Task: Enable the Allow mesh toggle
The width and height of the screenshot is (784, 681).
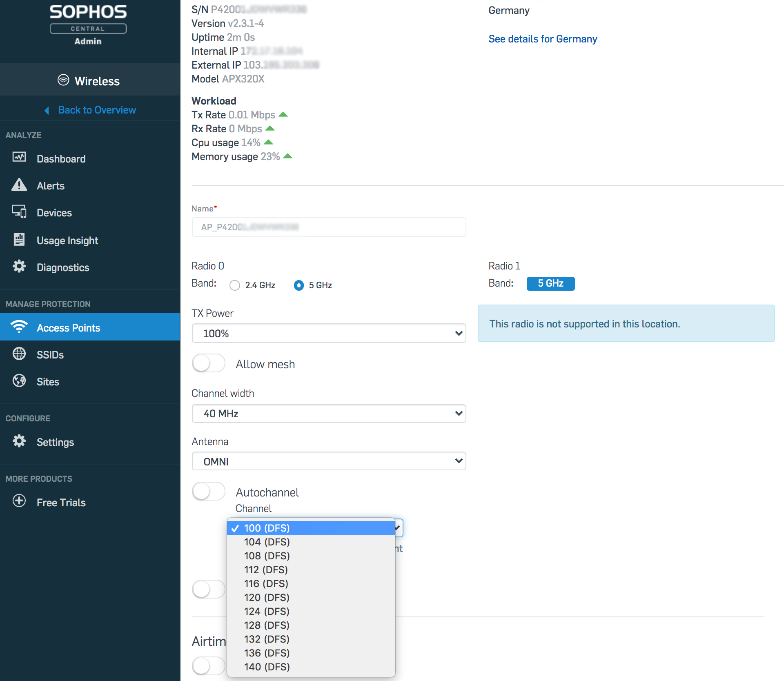Action: pyautogui.click(x=209, y=363)
